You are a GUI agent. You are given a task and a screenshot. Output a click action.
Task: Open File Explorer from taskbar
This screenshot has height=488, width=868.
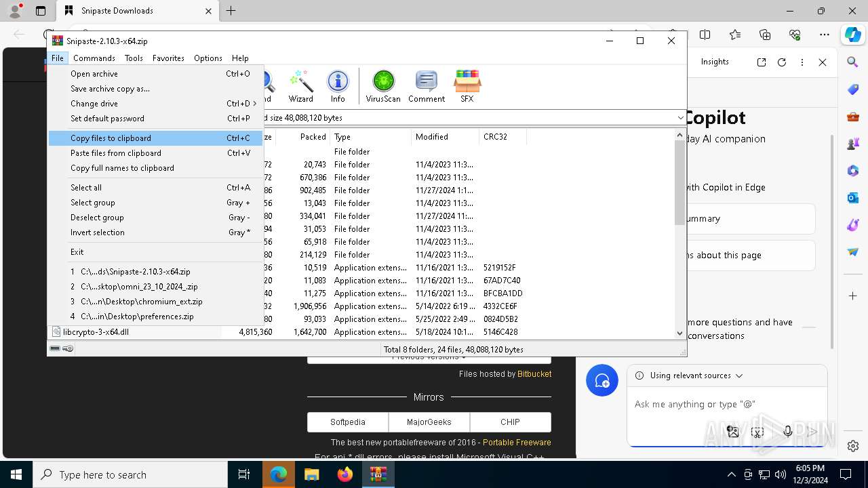311,474
